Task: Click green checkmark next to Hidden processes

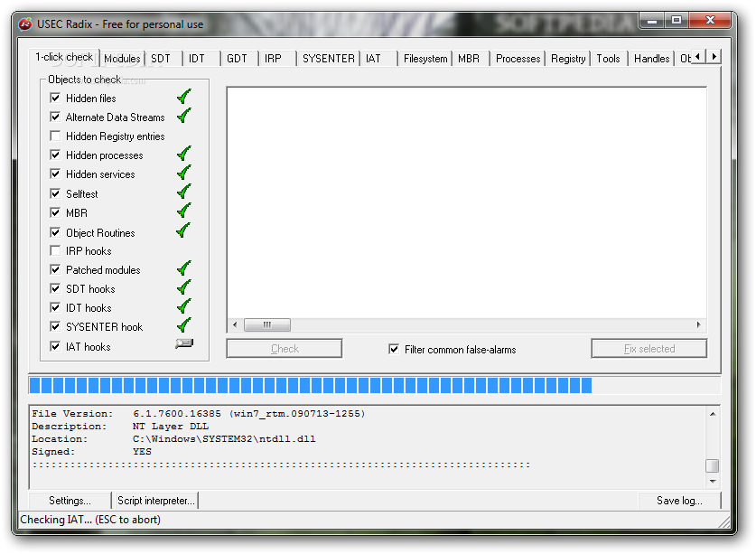Action: click(183, 154)
